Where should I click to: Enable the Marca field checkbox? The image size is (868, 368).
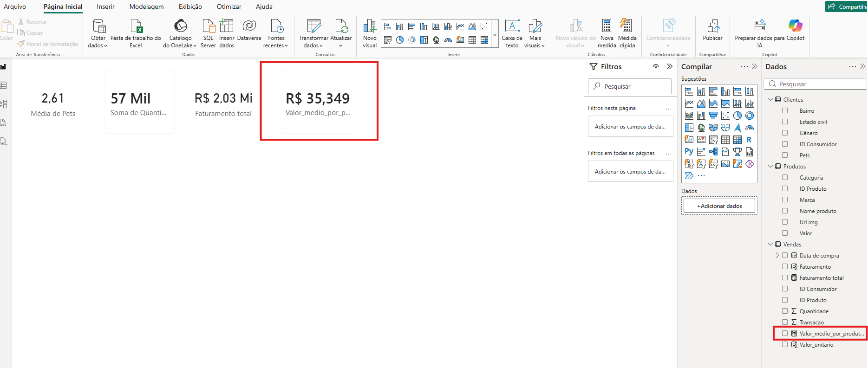click(785, 200)
